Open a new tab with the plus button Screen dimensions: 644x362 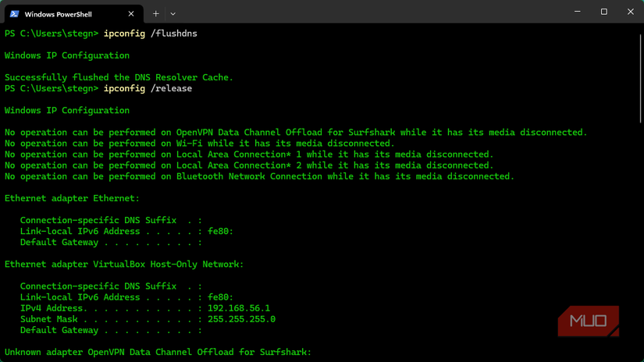(156, 13)
